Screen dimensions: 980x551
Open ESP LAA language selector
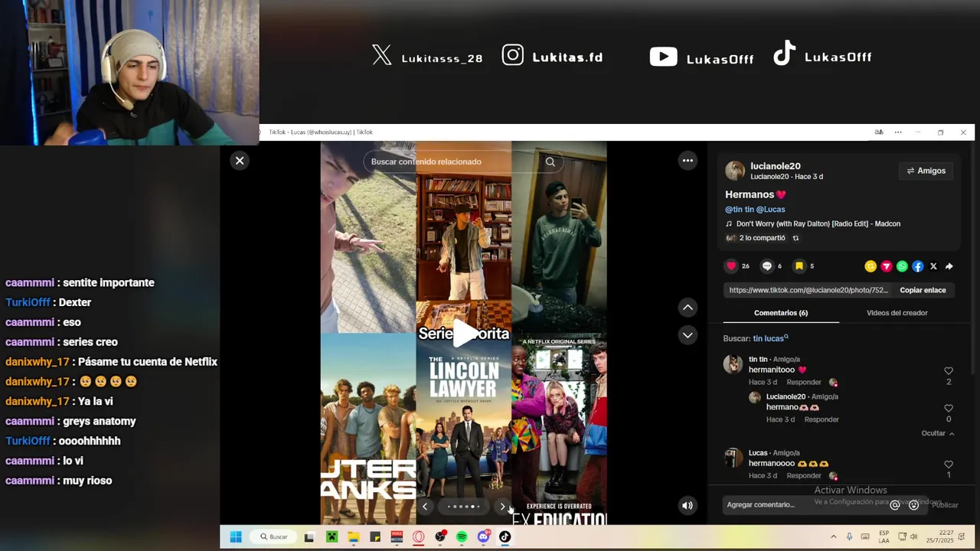(x=884, y=536)
